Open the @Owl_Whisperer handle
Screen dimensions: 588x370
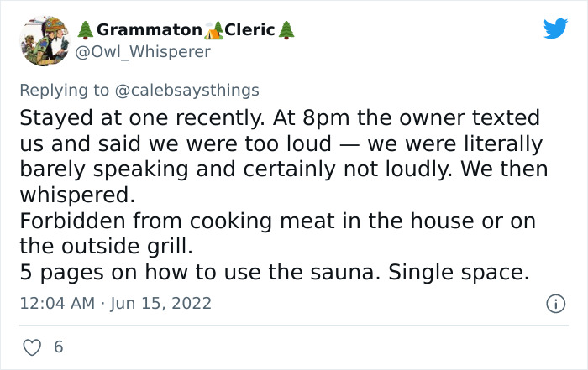point(144,52)
